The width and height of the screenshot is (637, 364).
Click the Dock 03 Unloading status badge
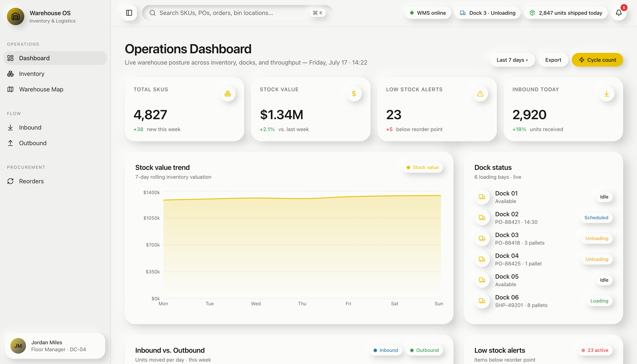pos(596,239)
